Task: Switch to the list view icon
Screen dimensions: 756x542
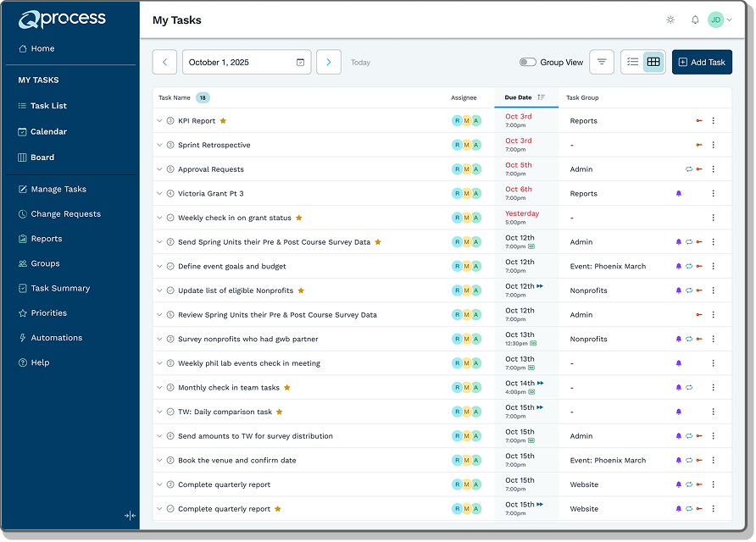Action: click(x=632, y=62)
